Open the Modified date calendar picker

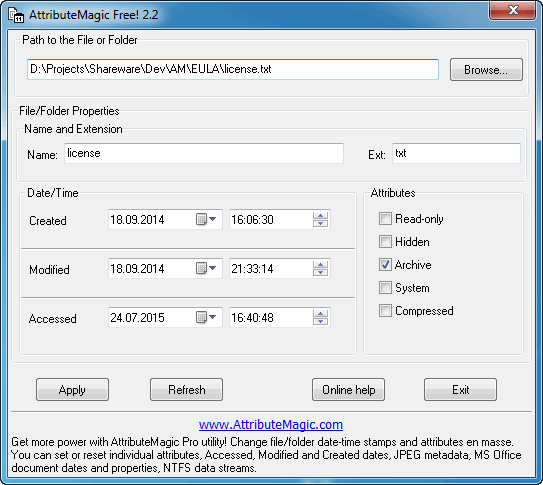click(206, 268)
